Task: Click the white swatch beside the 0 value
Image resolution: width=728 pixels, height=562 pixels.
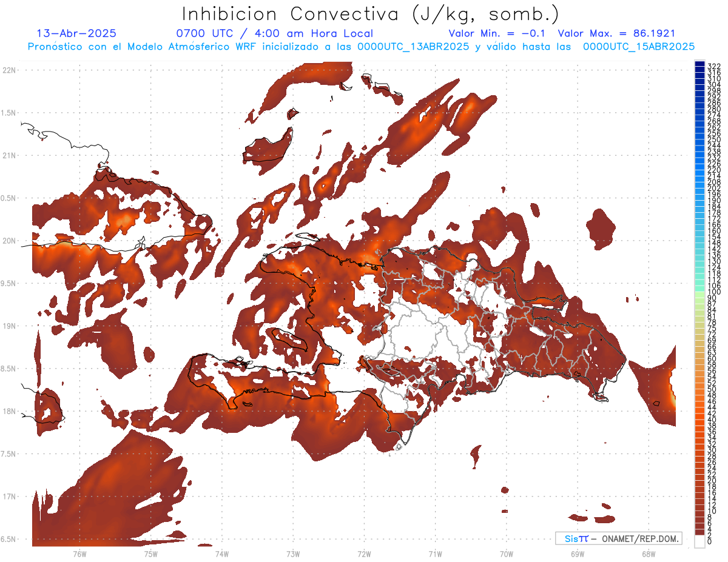Action: click(x=699, y=541)
